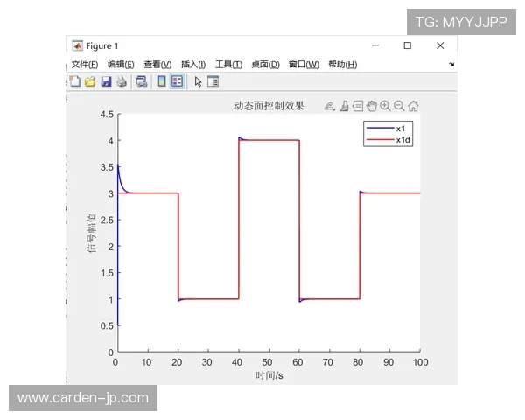
Task: Print the figure with the printer icon
Action: point(122,81)
